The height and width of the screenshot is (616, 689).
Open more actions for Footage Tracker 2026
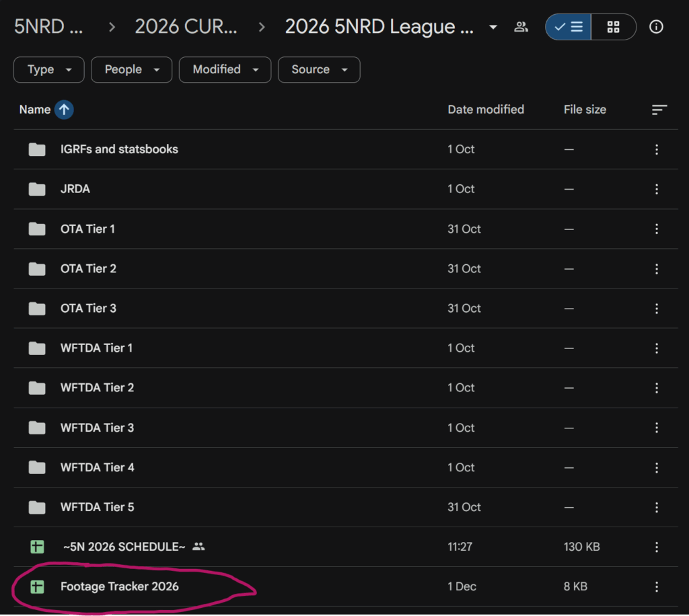(x=657, y=586)
